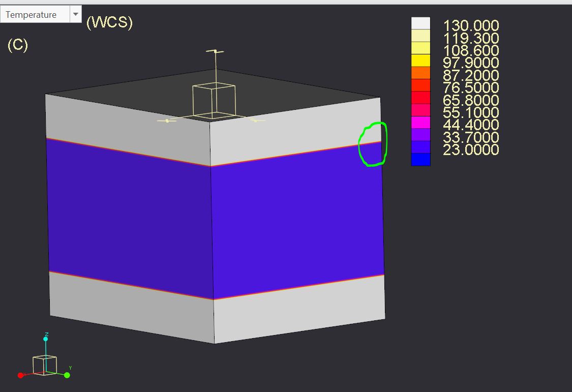Click the magenta 44.4000 swatch in the legend
The width and height of the screenshot is (572, 392).
click(420, 123)
